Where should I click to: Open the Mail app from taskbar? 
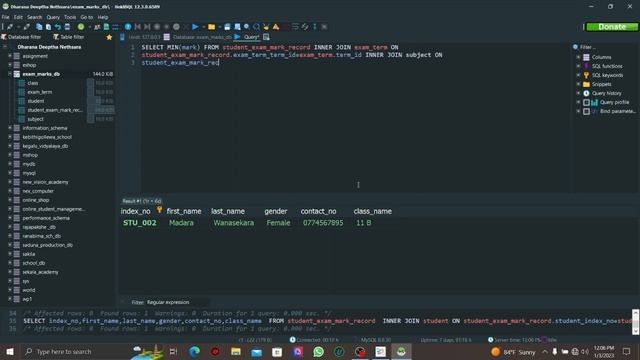pos(256,351)
